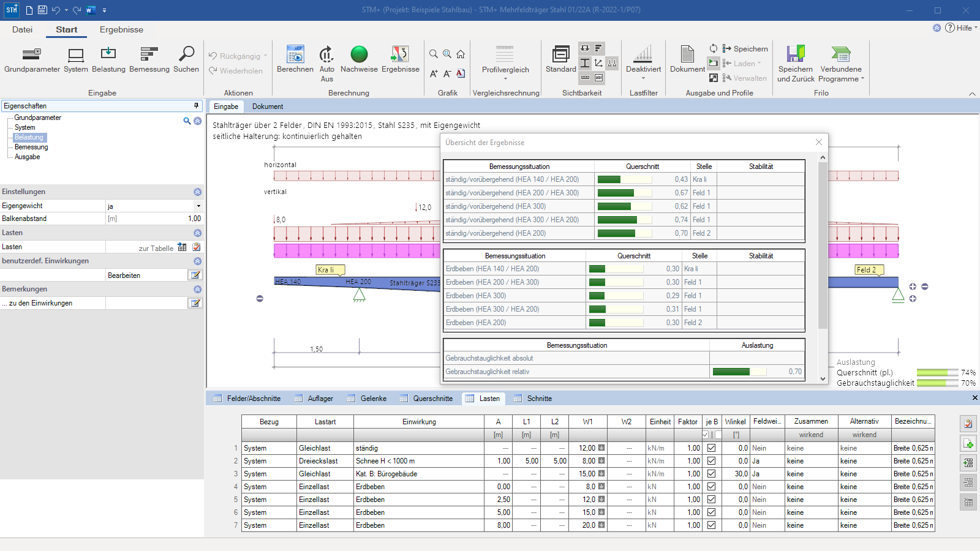Open the Dokument output icon

687,60
